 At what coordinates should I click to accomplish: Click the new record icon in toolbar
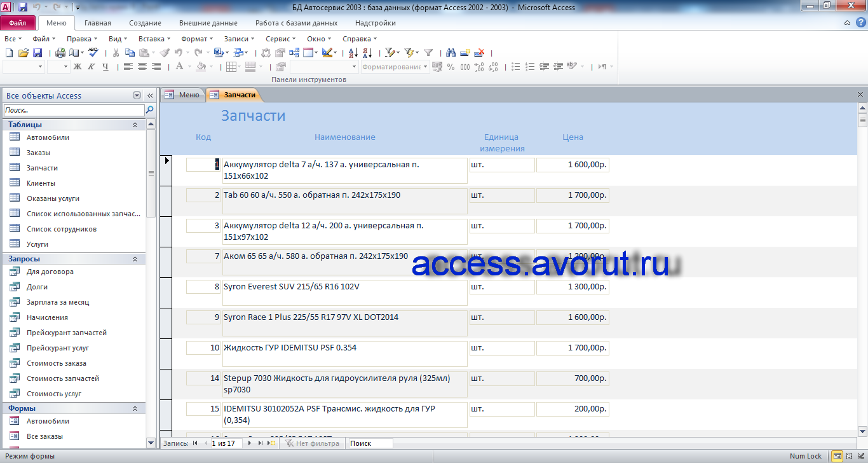465,53
